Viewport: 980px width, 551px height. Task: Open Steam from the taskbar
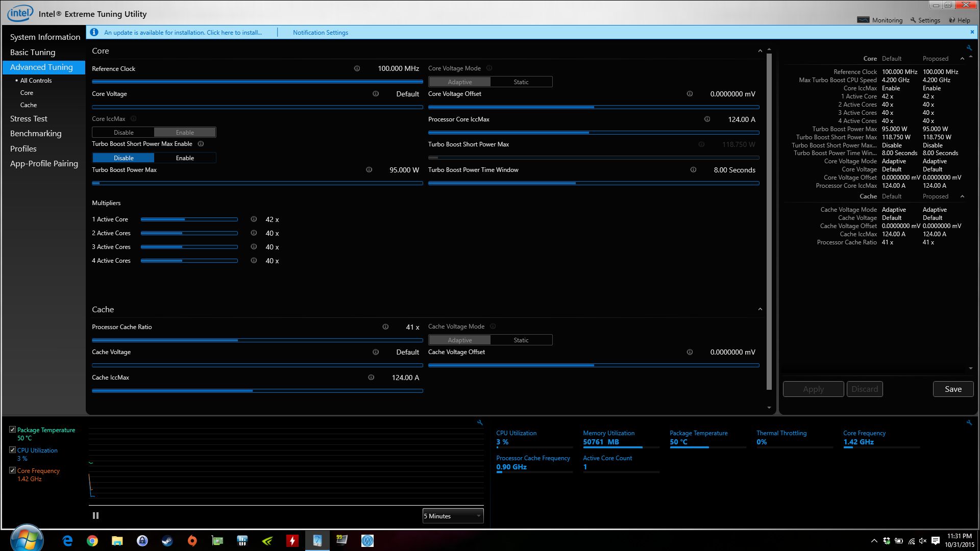167,541
